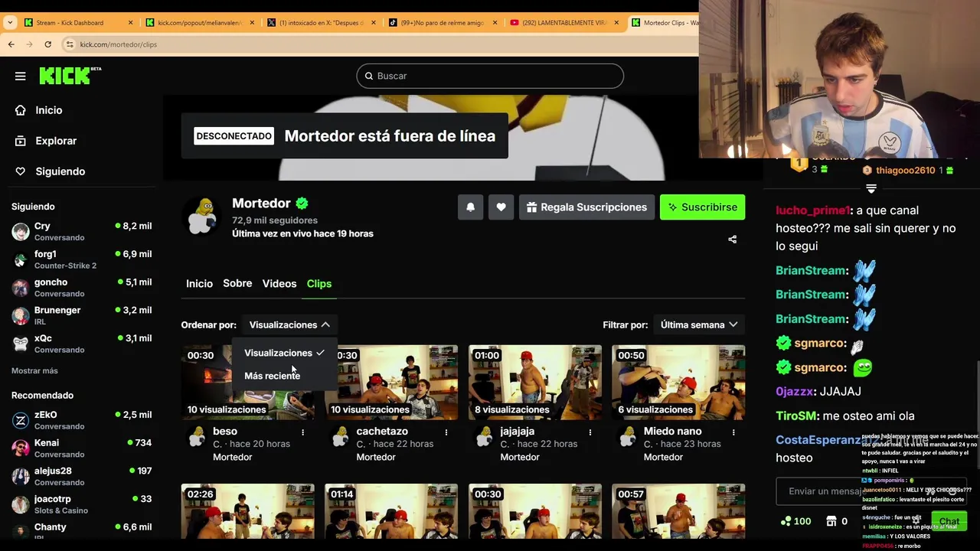Open the jajajaja clip thumbnail
Viewport: 980px width, 551px height.
coord(535,382)
